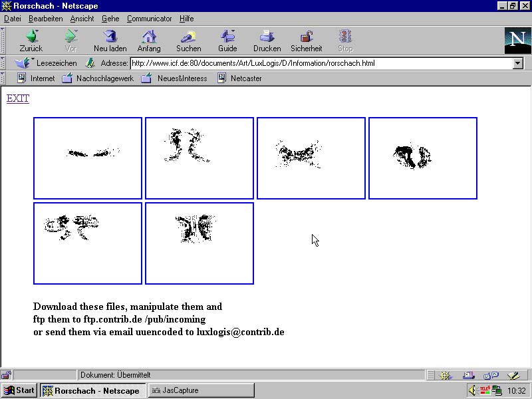Viewport: 532px width, 399px height.
Task: Reload the page with Neu laden
Action: tap(110, 41)
